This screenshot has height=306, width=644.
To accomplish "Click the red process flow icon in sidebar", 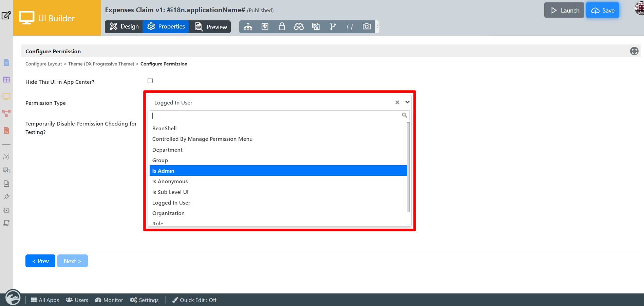I will [6, 113].
